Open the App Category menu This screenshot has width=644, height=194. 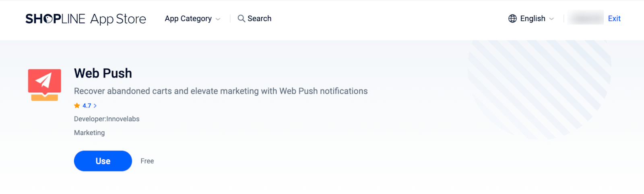pos(188,19)
